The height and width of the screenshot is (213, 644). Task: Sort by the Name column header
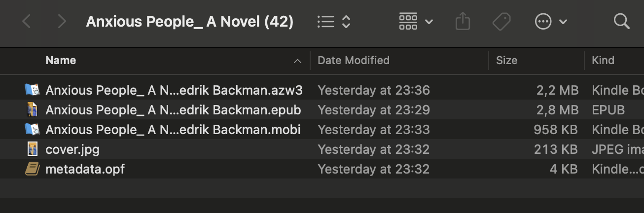(x=61, y=61)
